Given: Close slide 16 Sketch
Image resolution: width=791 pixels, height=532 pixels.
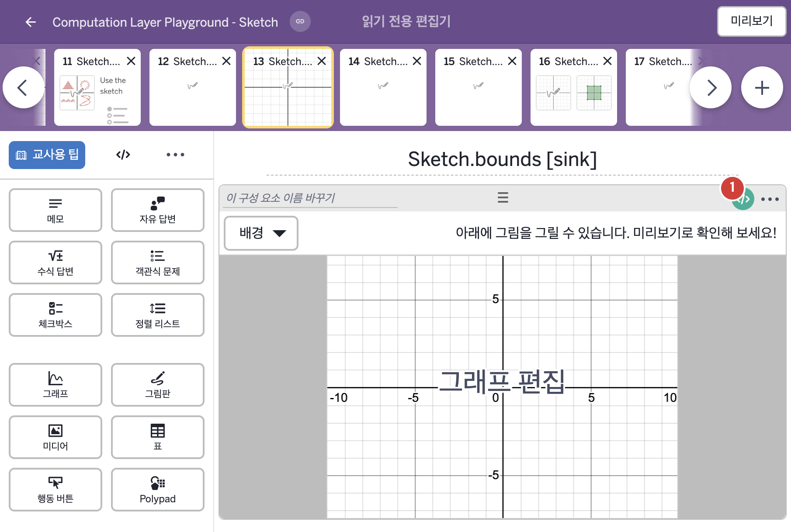Looking at the screenshot, I should pos(607,61).
